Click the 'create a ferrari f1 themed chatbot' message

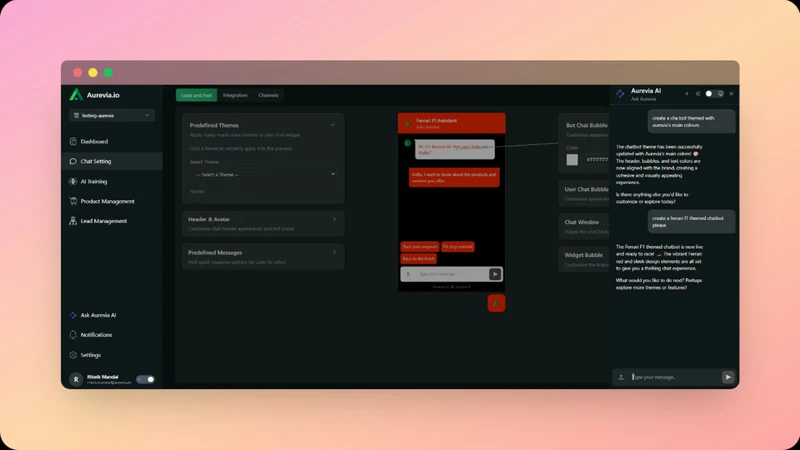pos(692,221)
